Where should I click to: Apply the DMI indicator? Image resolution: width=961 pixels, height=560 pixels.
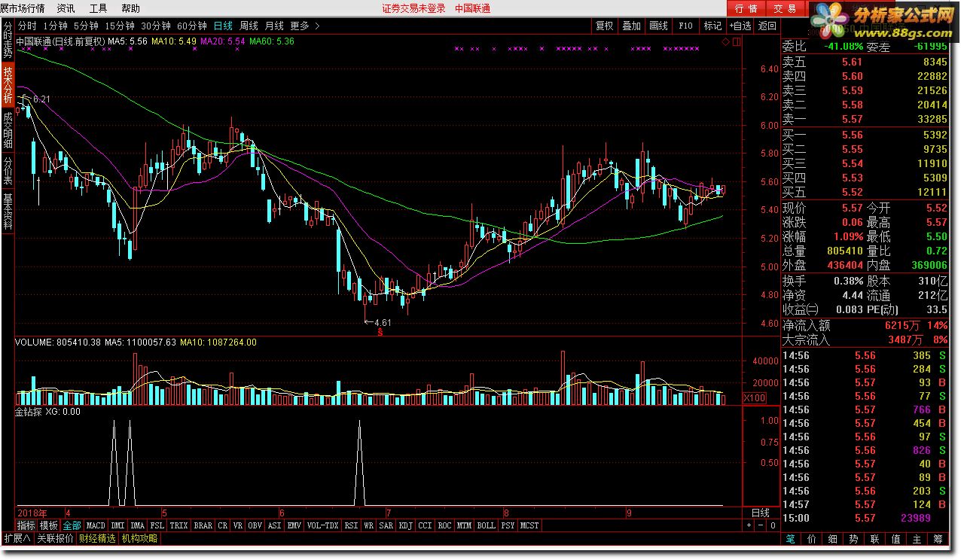[118, 525]
